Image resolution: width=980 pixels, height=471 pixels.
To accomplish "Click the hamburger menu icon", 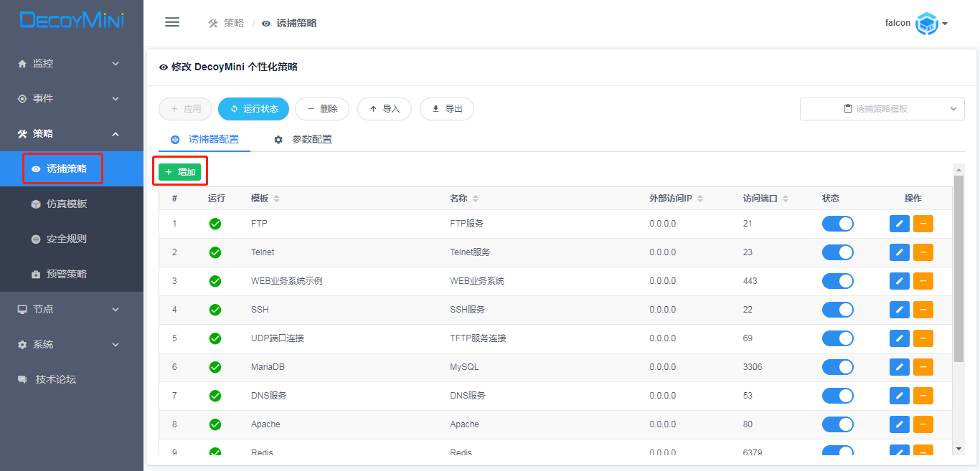I will click(x=171, y=22).
